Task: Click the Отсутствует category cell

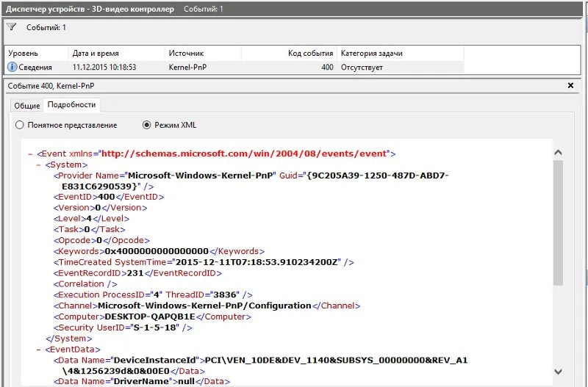Action: 362,68
